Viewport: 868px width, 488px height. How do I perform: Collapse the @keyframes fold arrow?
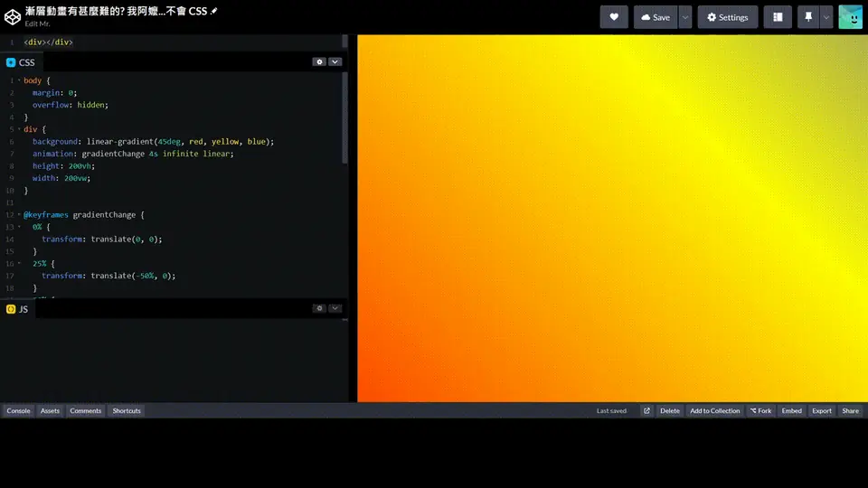point(19,214)
